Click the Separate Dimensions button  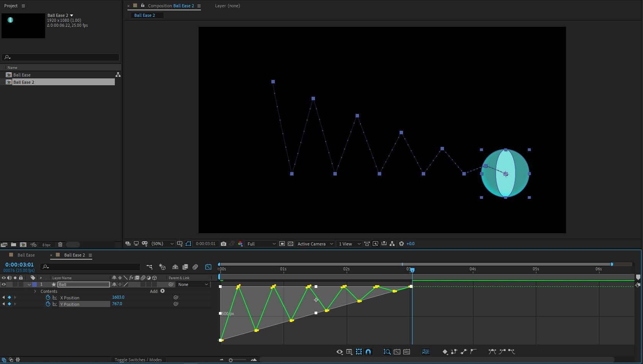[x=426, y=352]
